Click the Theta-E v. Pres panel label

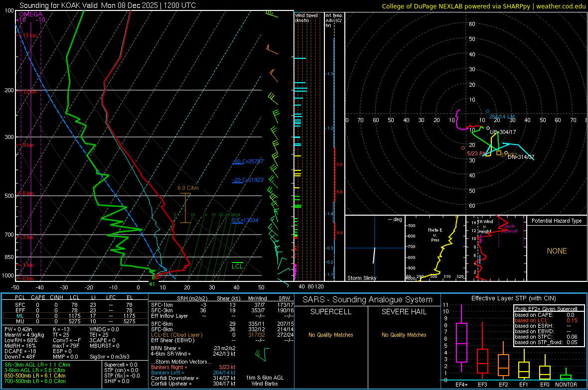(x=435, y=235)
